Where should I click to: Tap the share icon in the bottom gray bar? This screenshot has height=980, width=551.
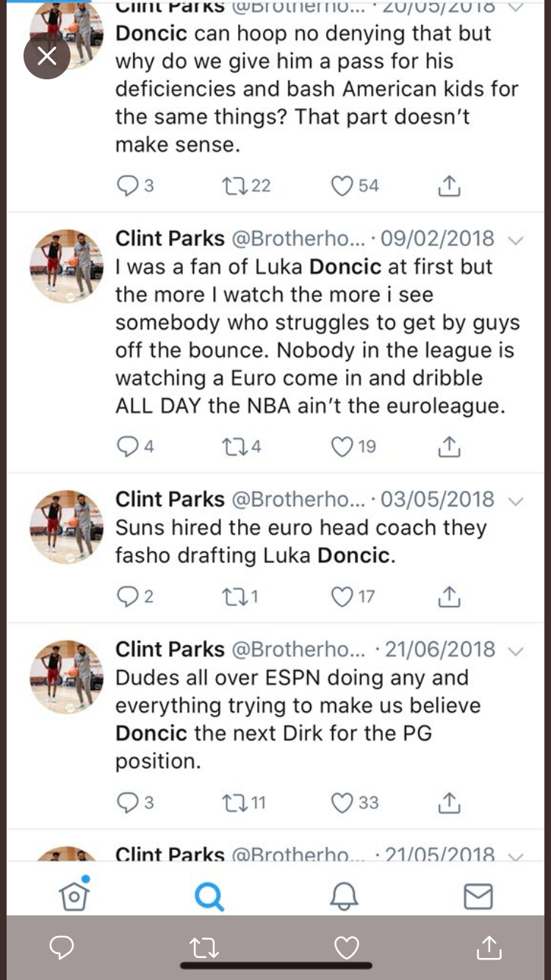(489, 948)
